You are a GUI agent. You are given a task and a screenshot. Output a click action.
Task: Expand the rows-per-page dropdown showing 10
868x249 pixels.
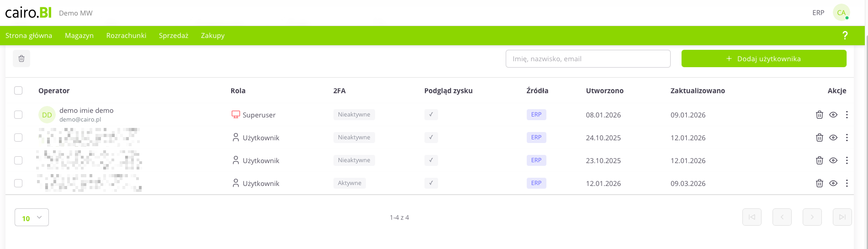tap(32, 218)
